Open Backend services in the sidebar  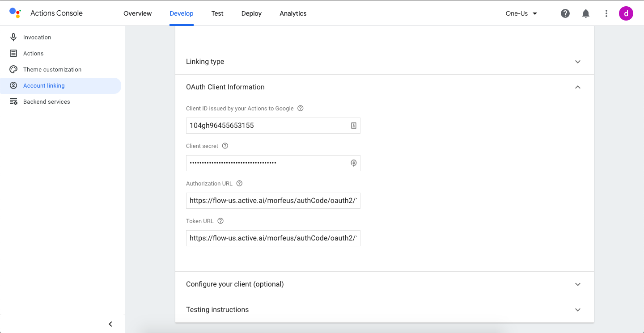click(x=60, y=101)
